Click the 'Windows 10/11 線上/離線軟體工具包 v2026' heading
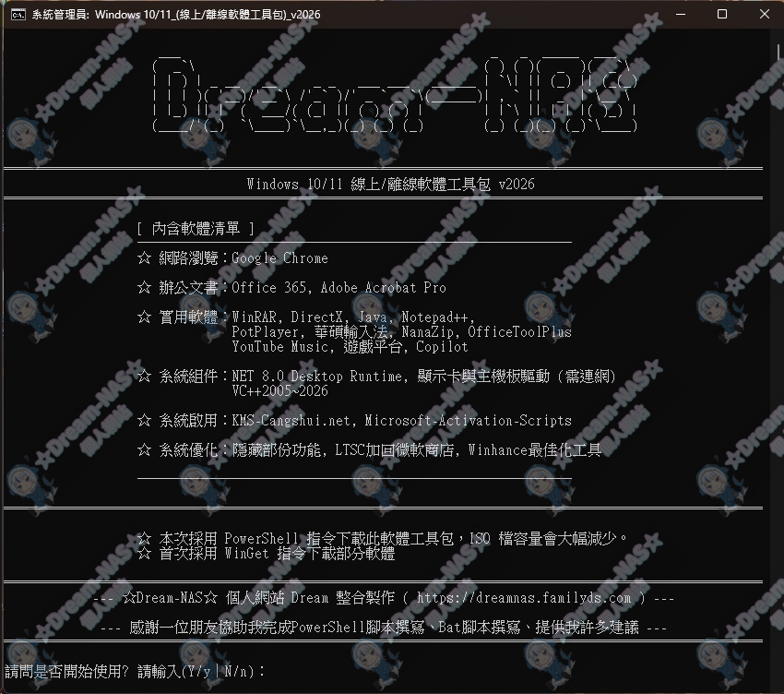Screen dimensions: 784x694 point(390,185)
